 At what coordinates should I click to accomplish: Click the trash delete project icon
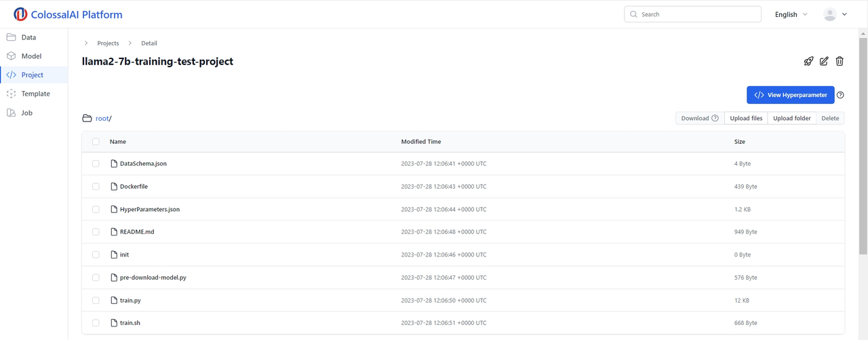click(840, 61)
